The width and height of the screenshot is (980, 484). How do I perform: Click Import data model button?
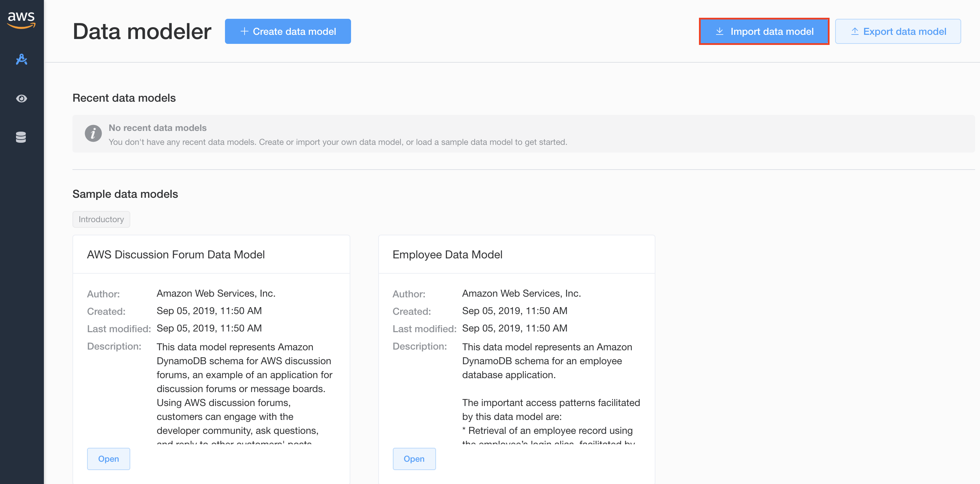click(x=764, y=31)
